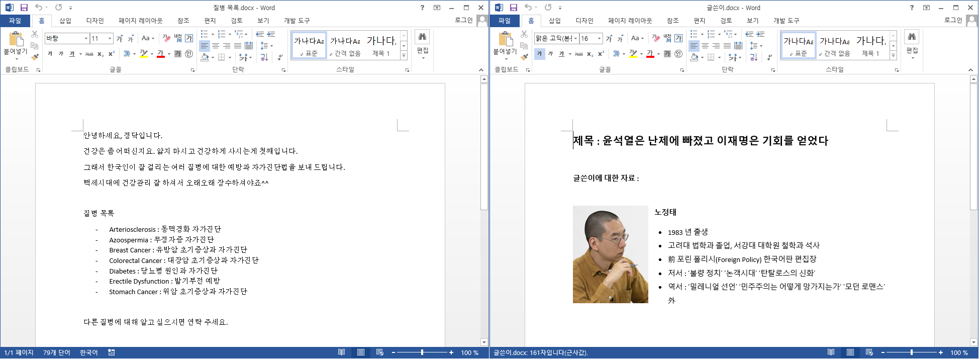Click macro recording icon in left status bar
The height and width of the screenshot is (359, 980).
coord(112,352)
